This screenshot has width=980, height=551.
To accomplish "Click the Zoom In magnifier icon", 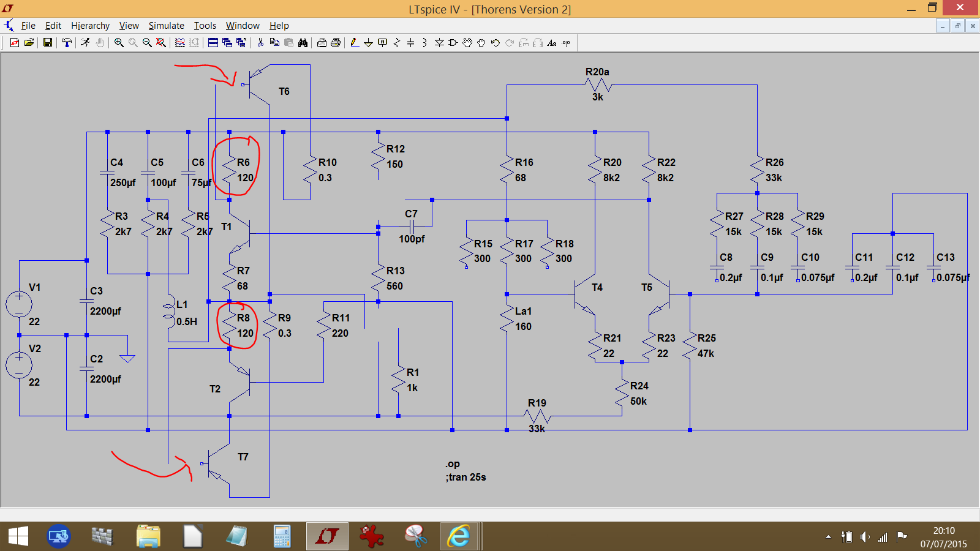I will click(x=119, y=43).
